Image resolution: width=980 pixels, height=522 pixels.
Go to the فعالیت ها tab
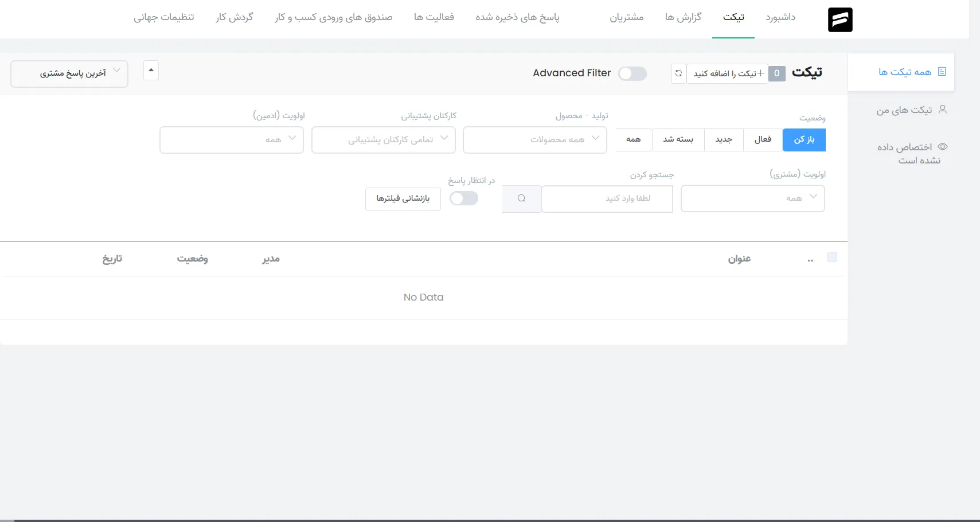(434, 18)
